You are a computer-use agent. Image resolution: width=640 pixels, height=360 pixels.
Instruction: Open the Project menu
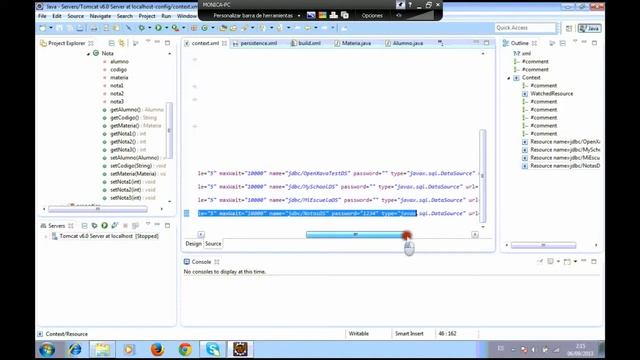(147, 16)
